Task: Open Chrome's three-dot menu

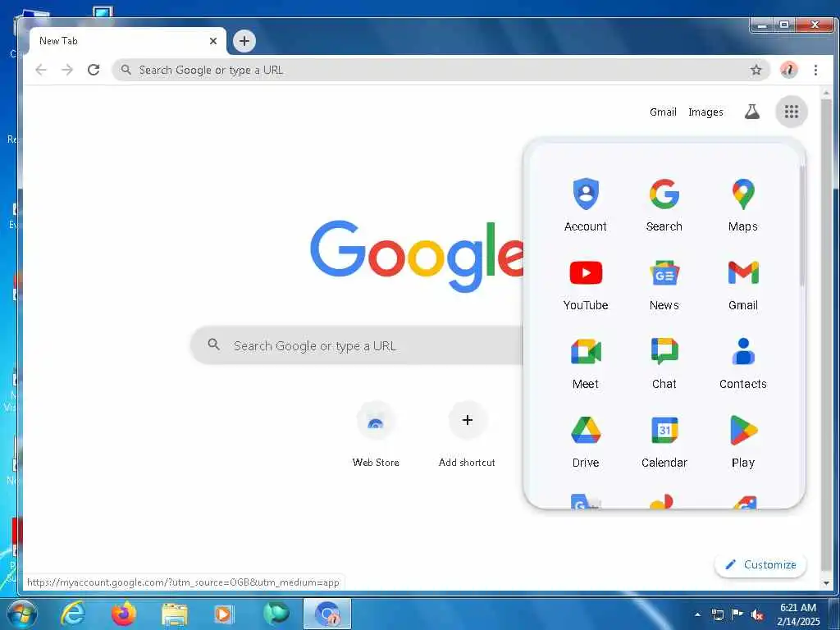Action: coord(815,70)
